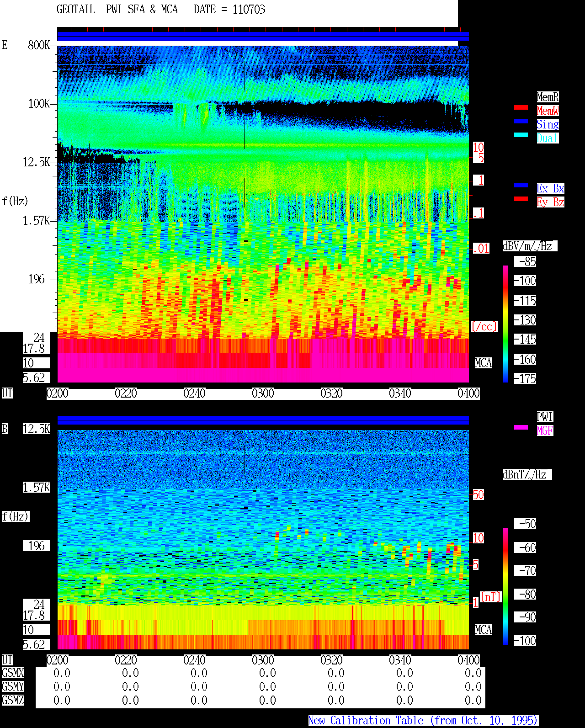Click the '-85' electric color scale value
The width and height of the screenshot is (585, 728).
(x=525, y=261)
